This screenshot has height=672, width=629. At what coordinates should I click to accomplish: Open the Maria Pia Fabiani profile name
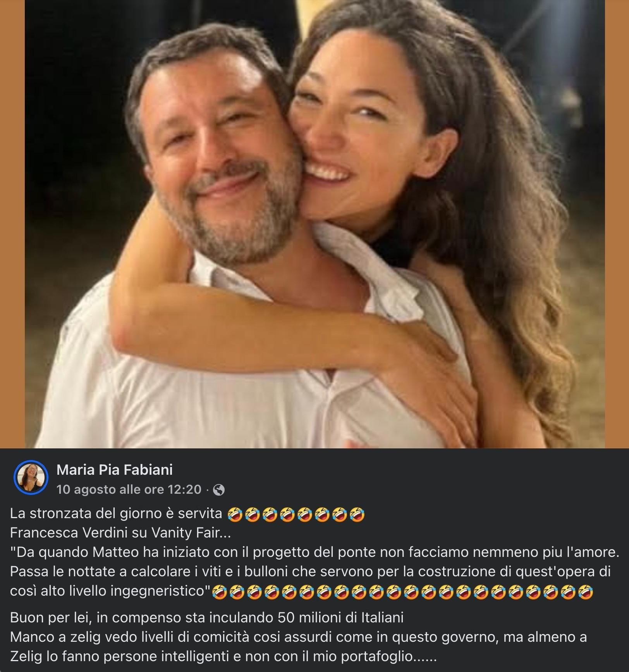(x=115, y=470)
